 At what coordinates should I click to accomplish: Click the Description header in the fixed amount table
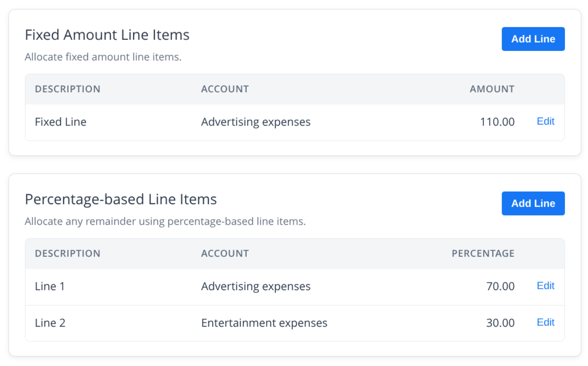point(68,89)
